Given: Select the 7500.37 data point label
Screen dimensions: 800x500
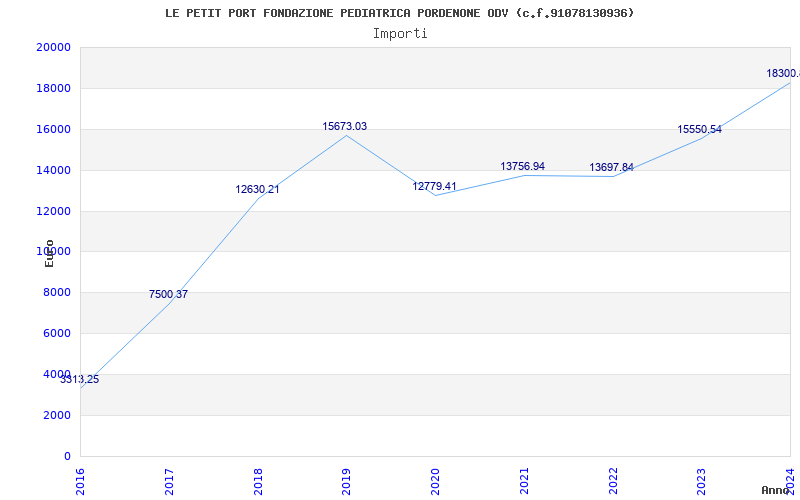Looking at the screenshot, I should pyautogui.click(x=168, y=295).
